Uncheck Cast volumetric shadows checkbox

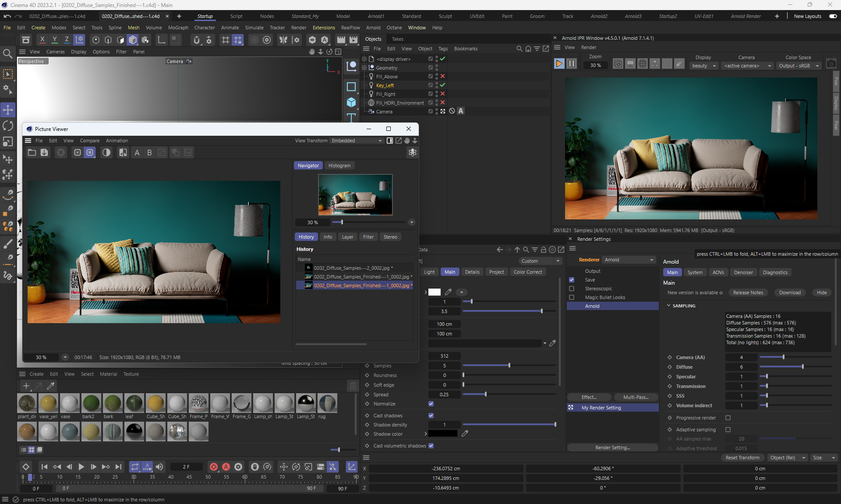pyautogui.click(x=431, y=446)
